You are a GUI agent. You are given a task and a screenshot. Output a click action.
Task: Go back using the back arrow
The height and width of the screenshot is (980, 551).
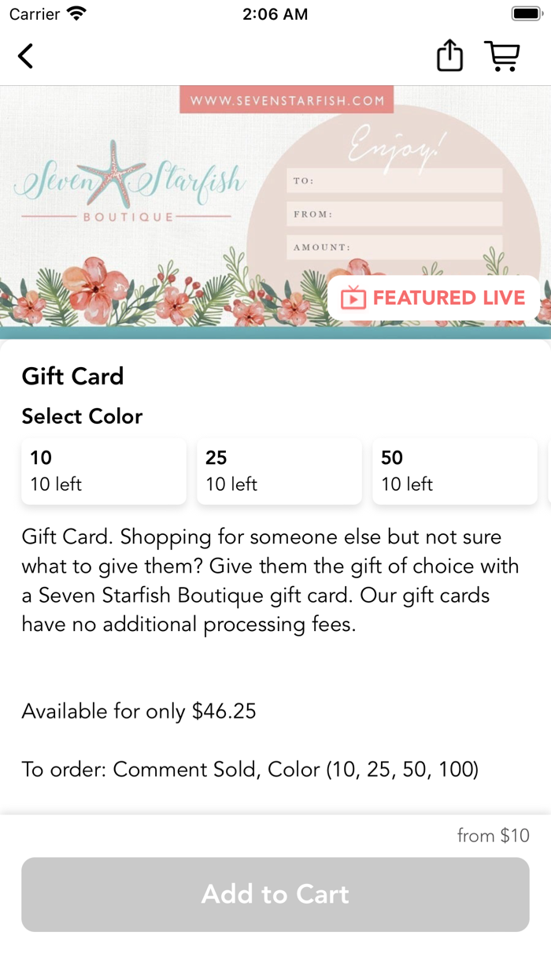tap(25, 56)
